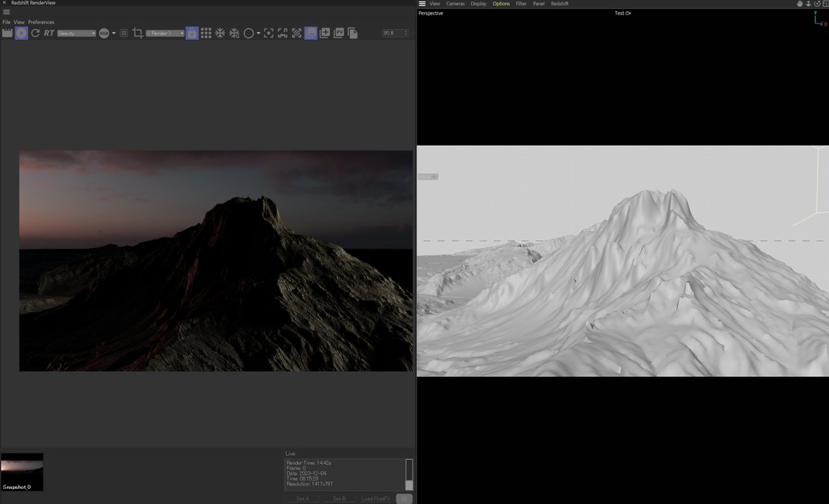Viewport: 829px width, 504px height.
Task: Open the Preferences menu in RenderView
Action: (41, 22)
